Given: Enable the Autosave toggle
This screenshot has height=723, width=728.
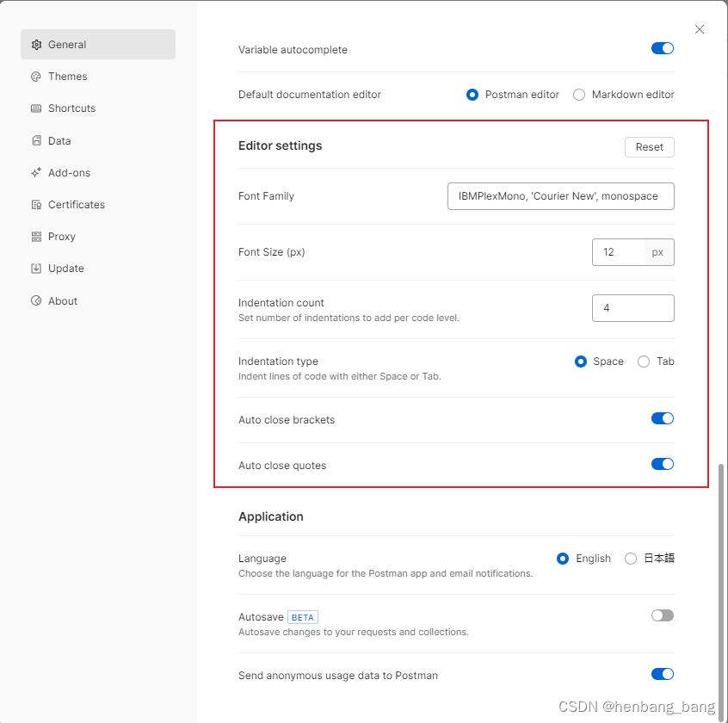Looking at the screenshot, I should click(662, 615).
